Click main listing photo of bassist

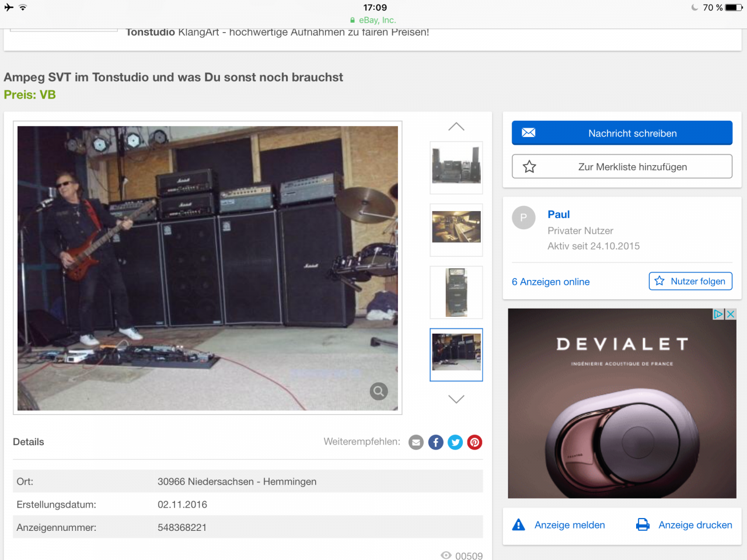pos(208,268)
